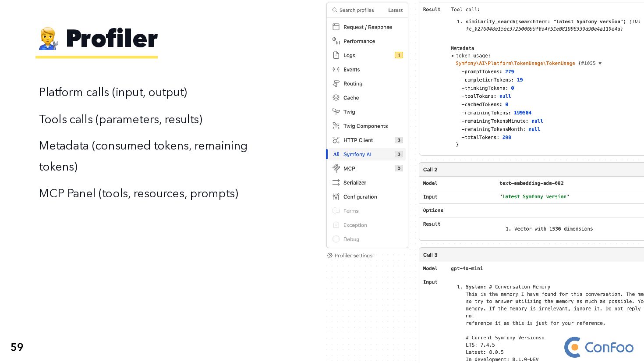Click the Symfony AI icon
The width and height of the screenshot is (644, 363).
point(336,154)
